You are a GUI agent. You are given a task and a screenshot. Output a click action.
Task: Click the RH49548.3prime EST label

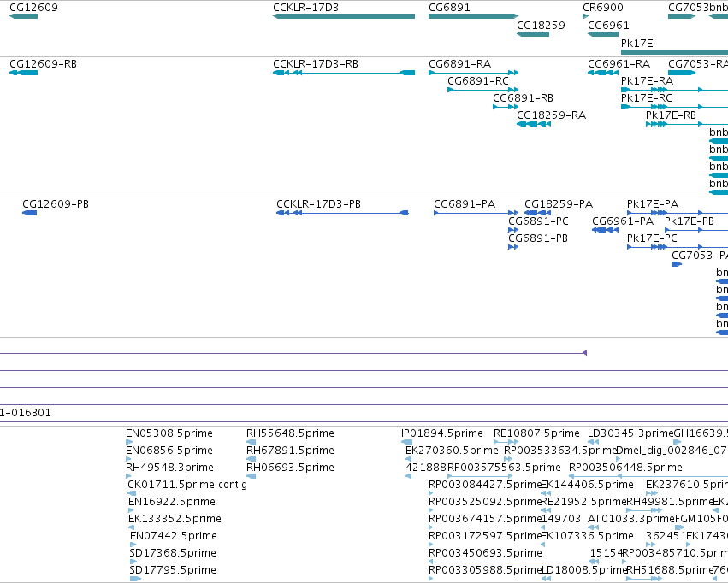[x=170, y=468]
